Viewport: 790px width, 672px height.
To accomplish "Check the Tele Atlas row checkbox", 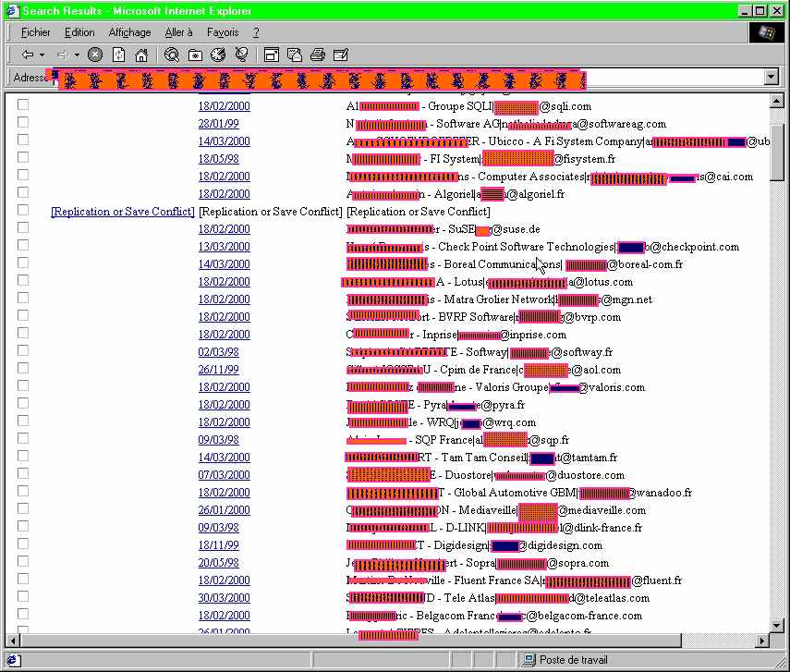I will 23,596.
